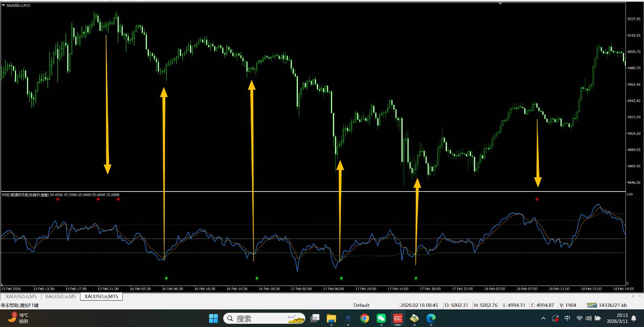Open the Wi-Fi network tray icon
Viewport: 644px width, 327px height.
click(x=580, y=319)
